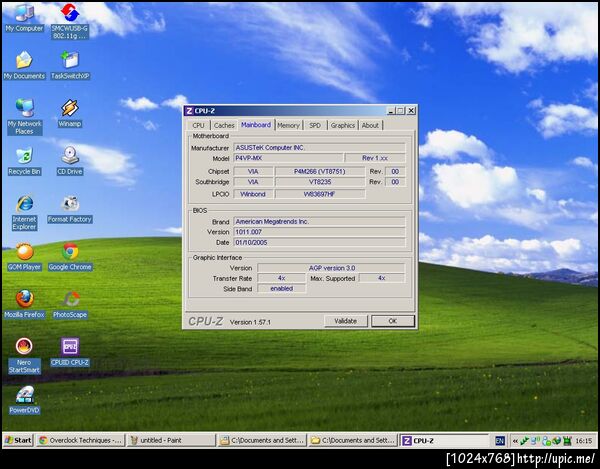Switch to the CPU tab

pyautogui.click(x=198, y=125)
